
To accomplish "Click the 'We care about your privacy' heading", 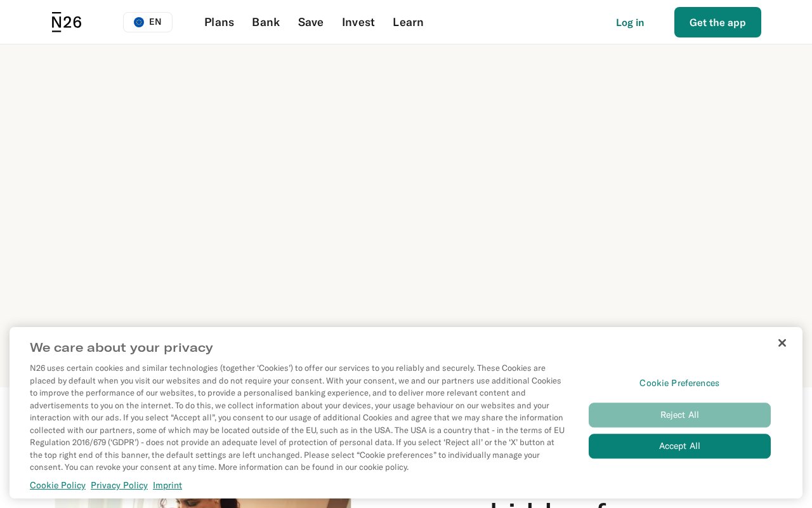I will coord(121,347).
